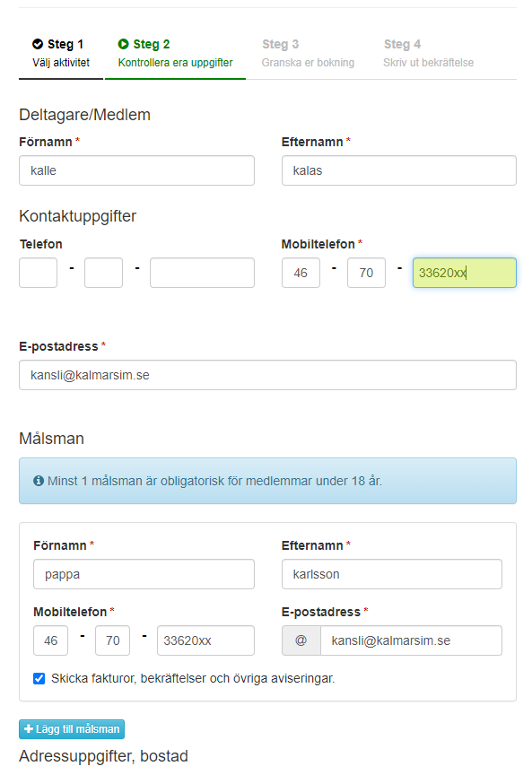Click the guardian E-postadress text field
The width and height of the screenshot is (532, 775).
[412, 640]
